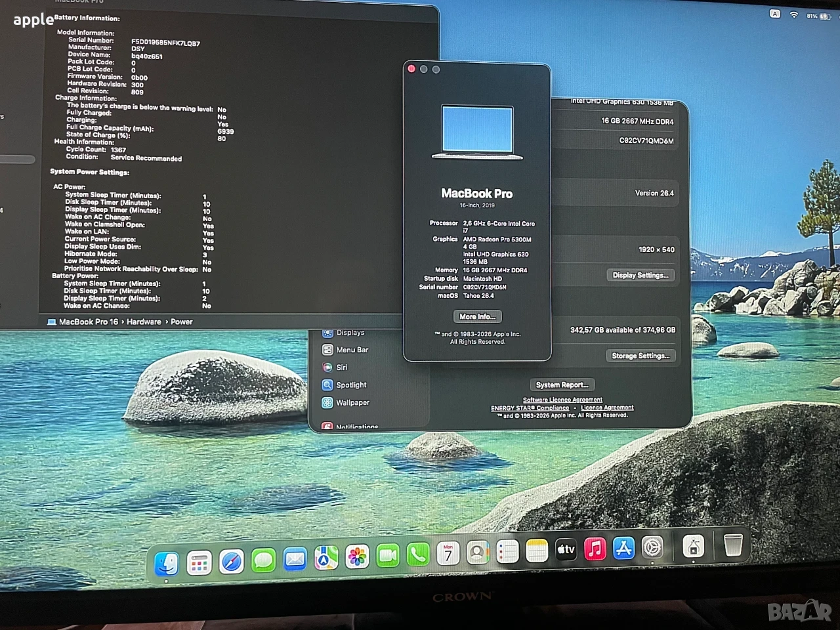Launch the Music app
The image size is (840, 630).
(595, 548)
